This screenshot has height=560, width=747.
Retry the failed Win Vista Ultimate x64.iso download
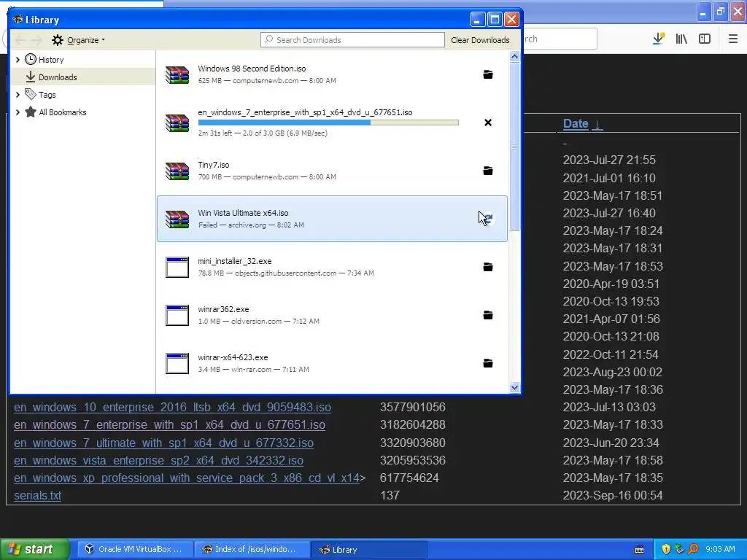[x=488, y=218]
